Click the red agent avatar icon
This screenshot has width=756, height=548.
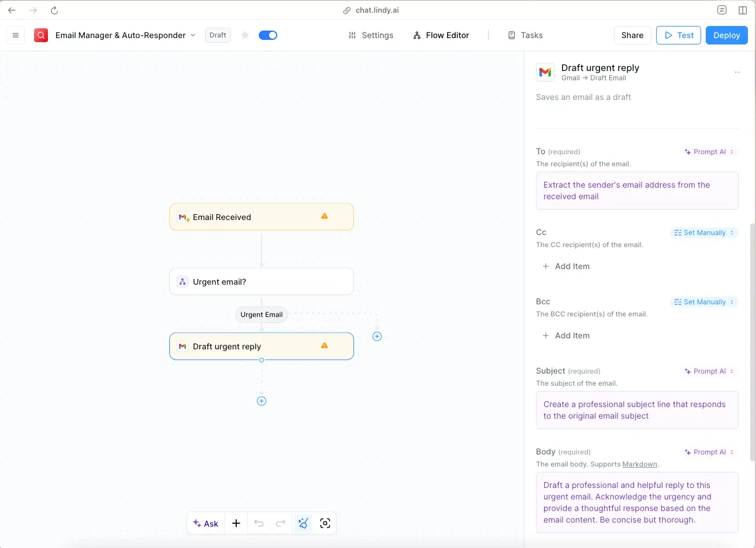click(41, 35)
